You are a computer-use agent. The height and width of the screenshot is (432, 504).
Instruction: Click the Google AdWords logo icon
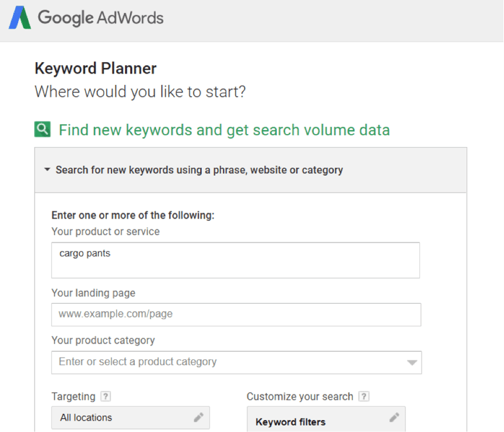click(x=20, y=18)
